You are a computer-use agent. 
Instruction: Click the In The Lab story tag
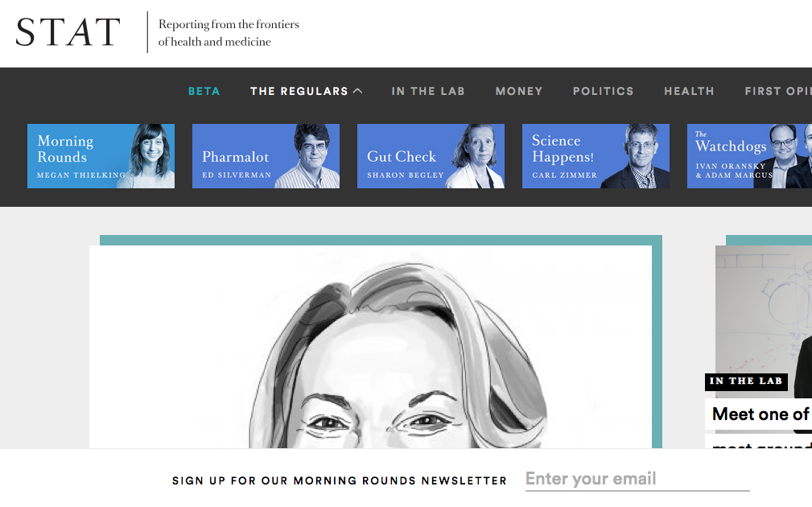coord(746,381)
